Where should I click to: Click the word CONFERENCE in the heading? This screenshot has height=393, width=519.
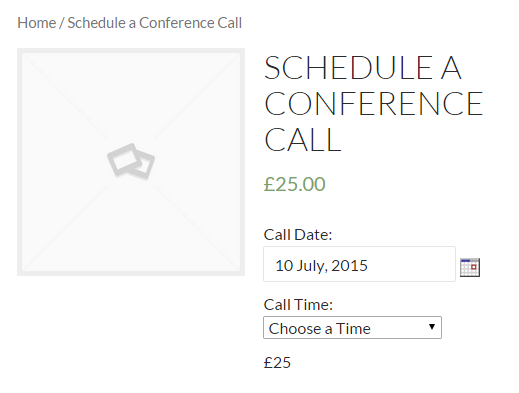pos(373,104)
